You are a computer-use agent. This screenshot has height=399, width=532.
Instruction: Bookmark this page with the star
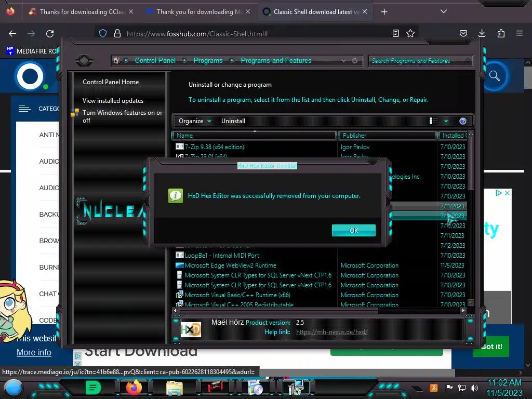(x=410, y=33)
